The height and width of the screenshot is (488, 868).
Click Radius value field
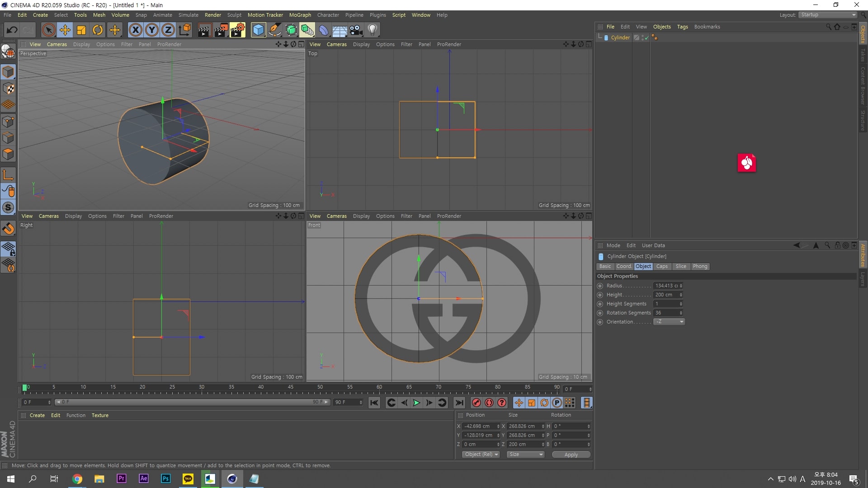click(x=666, y=286)
